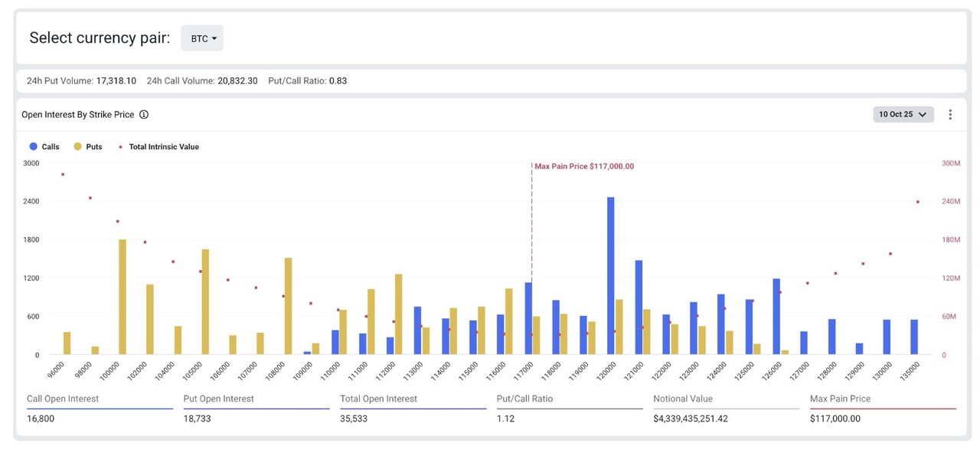The width and height of the screenshot is (980, 449).
Task: Click the intrinsic value marker at 135000
Action: click(917, 202)
